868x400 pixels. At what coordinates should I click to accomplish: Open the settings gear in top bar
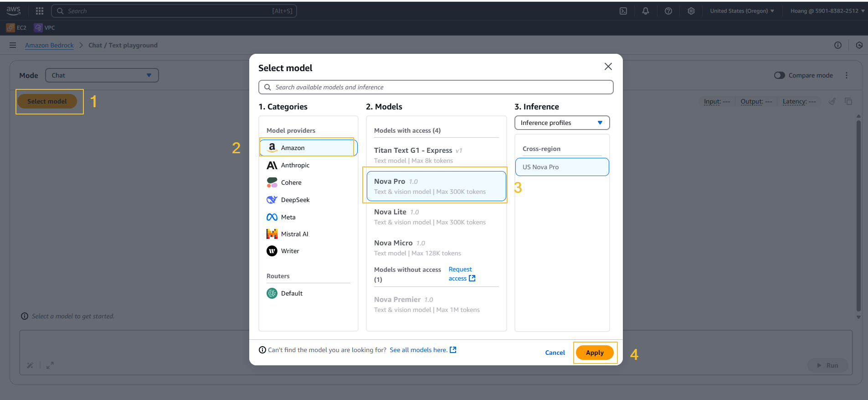(691, 11)
